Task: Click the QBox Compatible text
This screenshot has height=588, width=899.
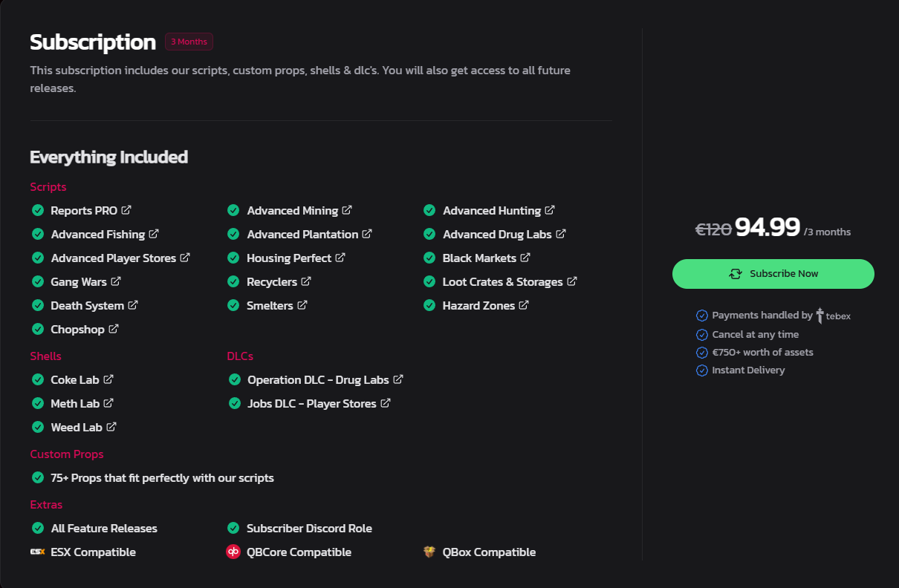Action: (x=489, y=552)
